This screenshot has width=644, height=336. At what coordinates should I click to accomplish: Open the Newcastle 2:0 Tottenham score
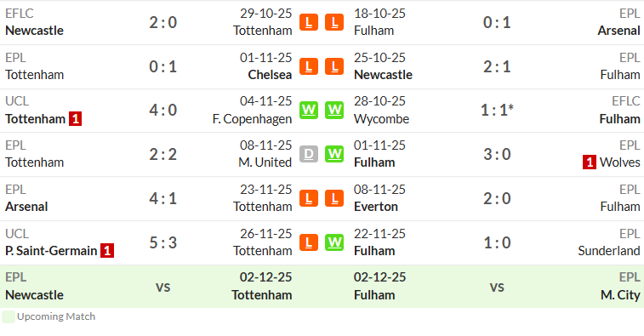click(x=163, y=22)
